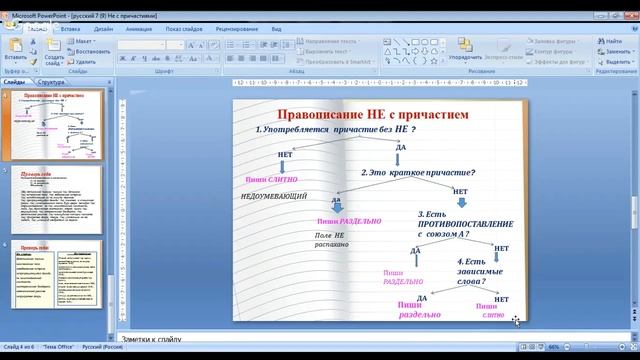The height and width of the screenshot is (360, 640).
Task: Click the zoom out minus button
Action: tap(567, 347)
